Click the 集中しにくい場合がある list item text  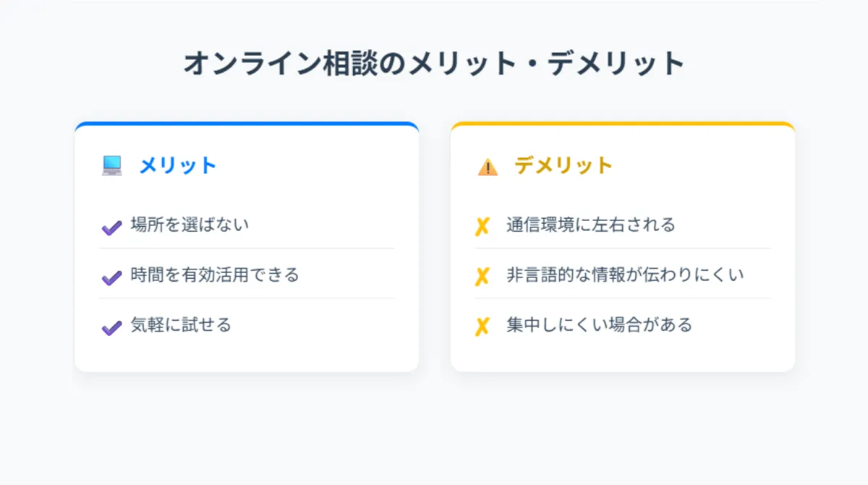(600, 325)
